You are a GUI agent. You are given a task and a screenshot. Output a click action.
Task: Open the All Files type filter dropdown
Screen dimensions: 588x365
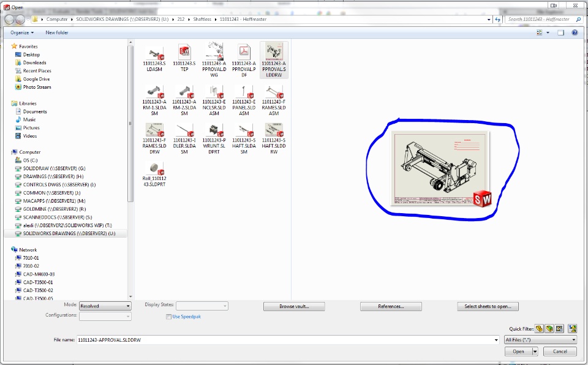point(540,339)
